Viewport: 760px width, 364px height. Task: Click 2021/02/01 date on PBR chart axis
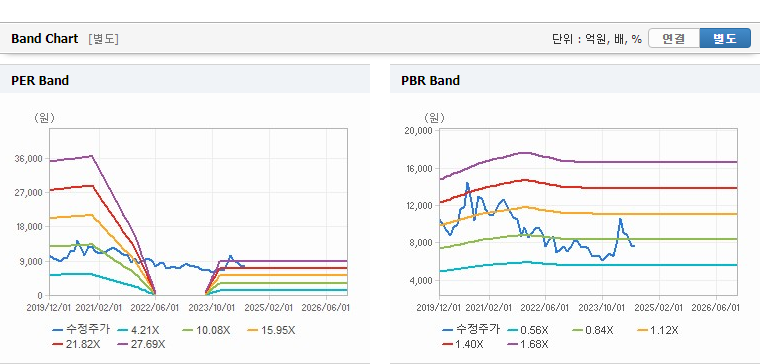point(489,308)
